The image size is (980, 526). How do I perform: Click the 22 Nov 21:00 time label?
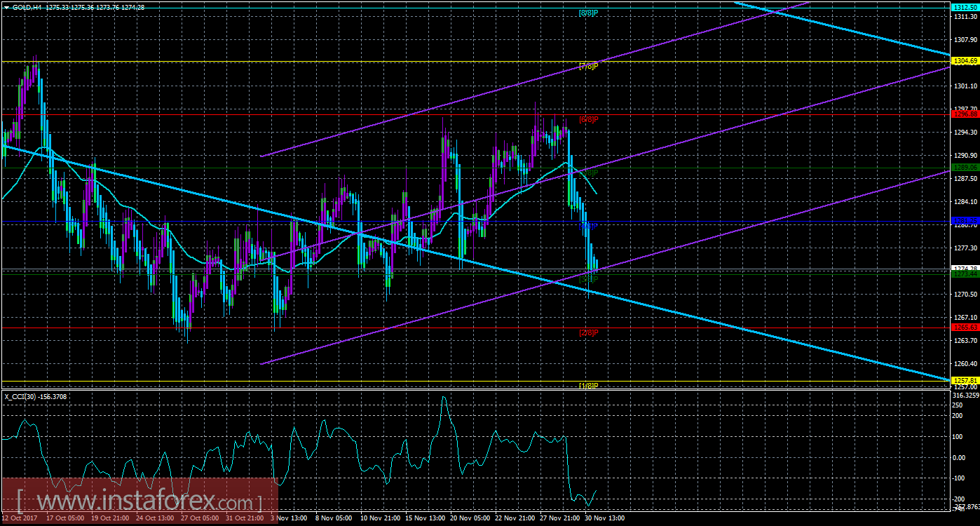coord(514,519)
